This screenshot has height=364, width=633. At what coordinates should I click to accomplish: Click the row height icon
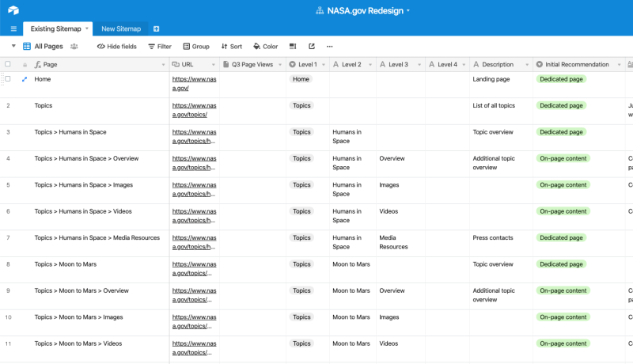pos(293,47)
